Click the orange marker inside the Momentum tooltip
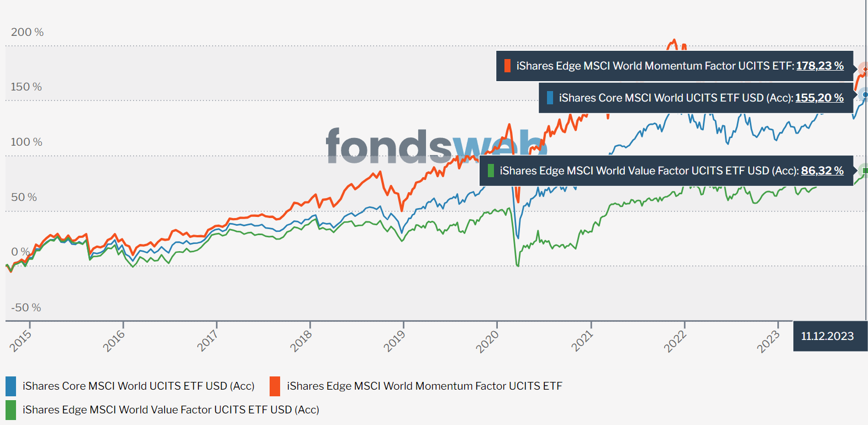The image size is (868, 425). click(507, 66)
